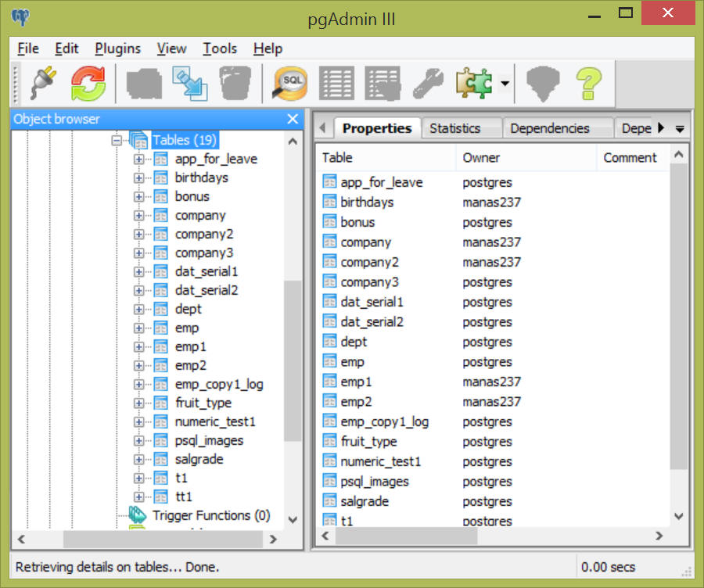Viewport: 704px width, 588px height.
Task: Expand the salgrade table node
Action: (x=138, y=460)
